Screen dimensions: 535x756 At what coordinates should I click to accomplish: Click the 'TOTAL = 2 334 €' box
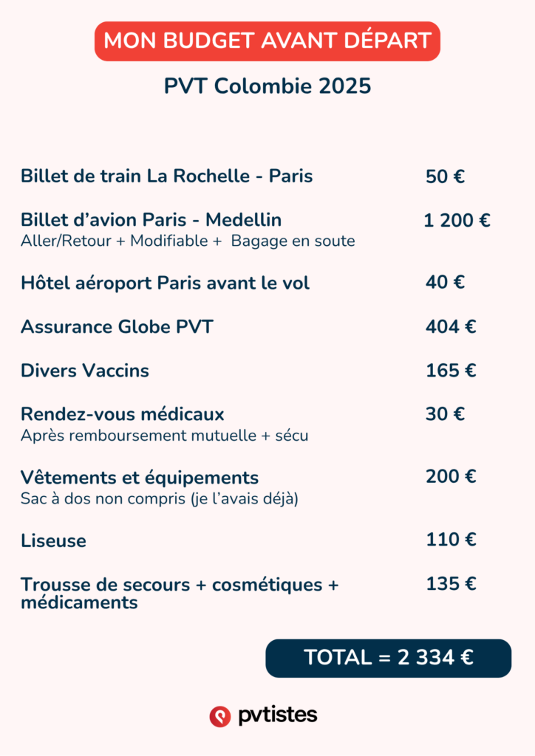[388, 658]
